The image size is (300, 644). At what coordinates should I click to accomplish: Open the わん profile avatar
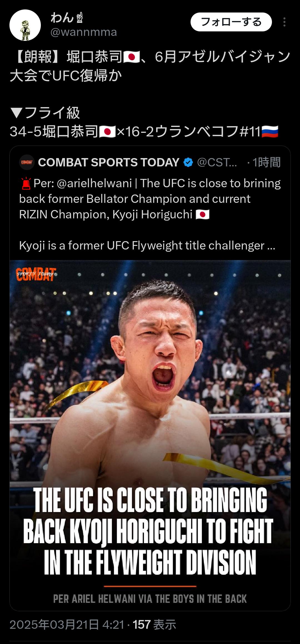(x=25, y=25)
